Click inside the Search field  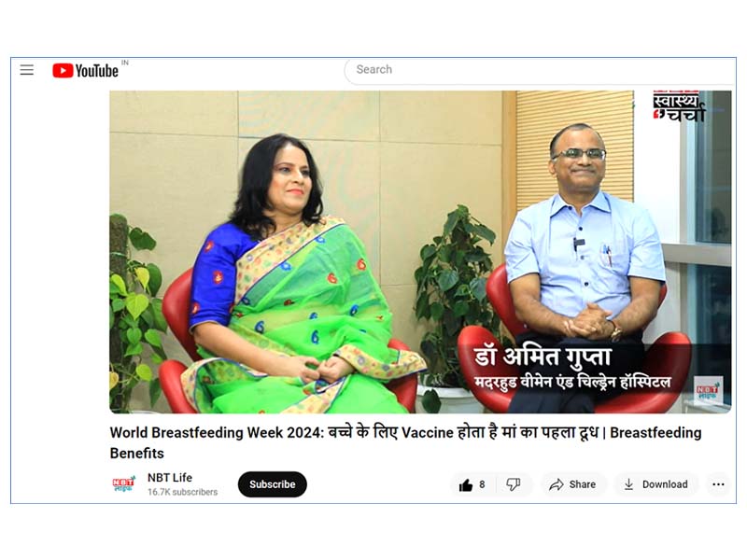pyautogui.click(x=541, y=70)
